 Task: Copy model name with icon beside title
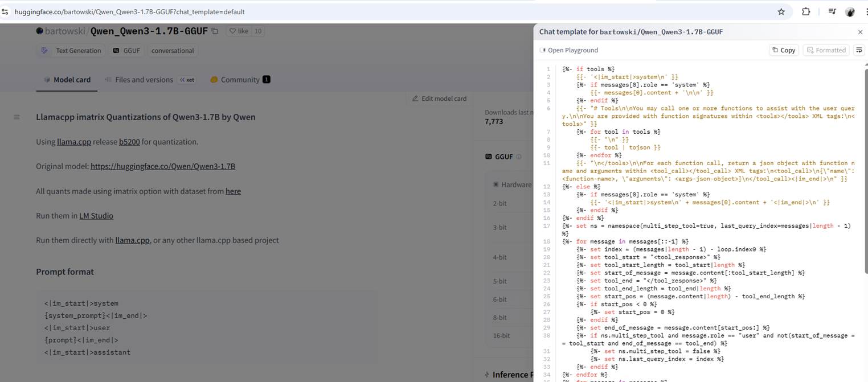(x=215, y=31)
